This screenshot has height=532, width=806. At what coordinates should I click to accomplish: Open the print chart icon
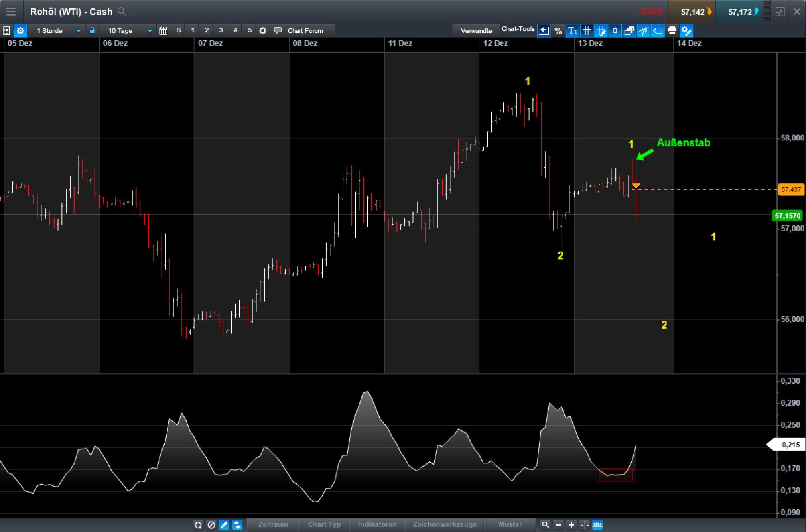pos(672,30)
